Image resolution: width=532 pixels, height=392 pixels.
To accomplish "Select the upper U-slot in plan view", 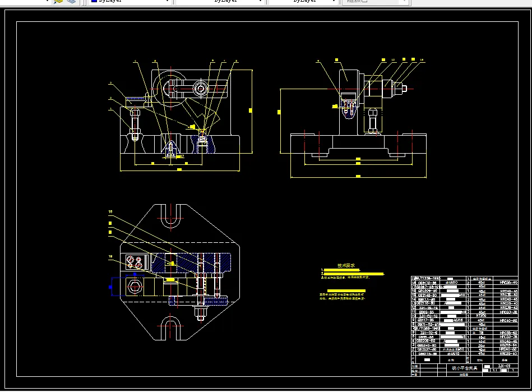I will [x=170, y=218].
